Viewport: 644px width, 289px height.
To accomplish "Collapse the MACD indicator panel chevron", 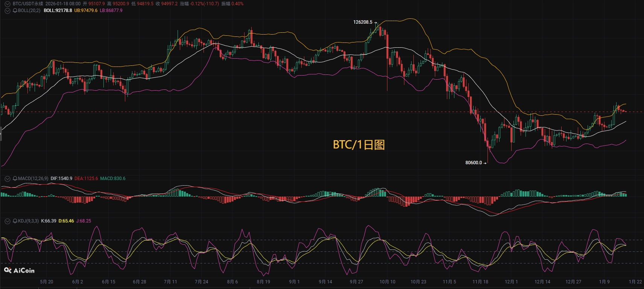I will click(x=7, y=179).
